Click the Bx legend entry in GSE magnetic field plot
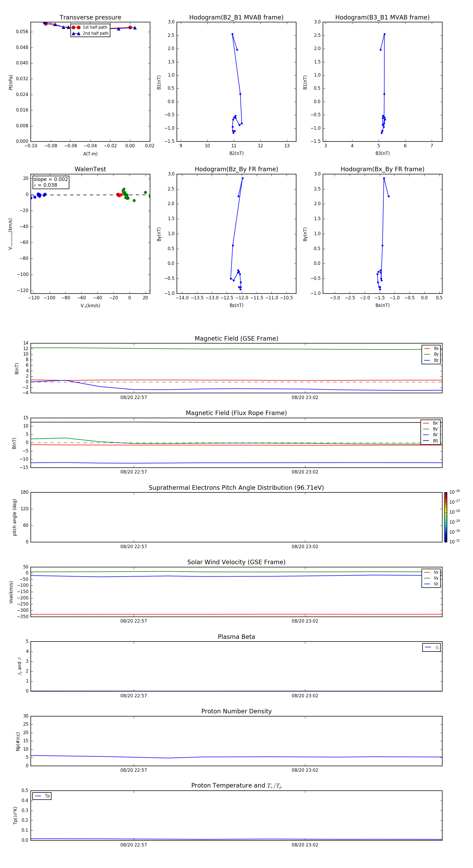This screenshot has width=473, height=868. (x=431, y=349)
